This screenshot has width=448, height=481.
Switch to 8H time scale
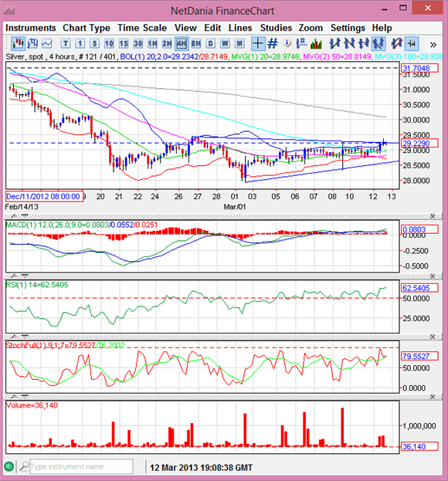click(x=195, y=43)
